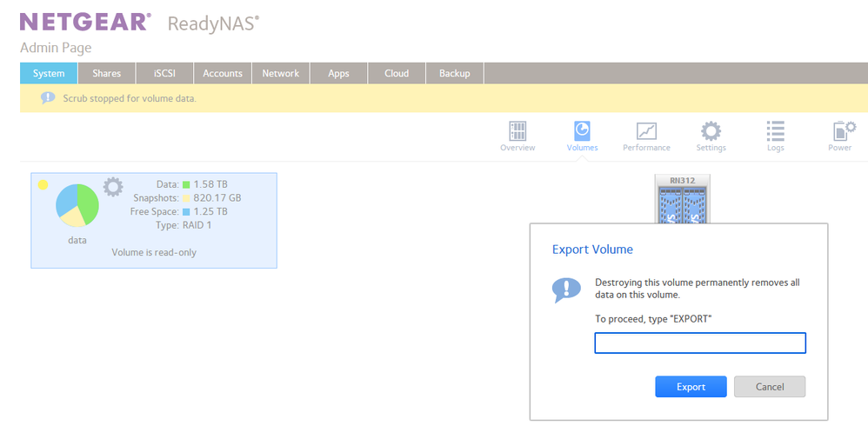Open the iSCSI tab
868x439 pixels.
[x=164, y=74]
